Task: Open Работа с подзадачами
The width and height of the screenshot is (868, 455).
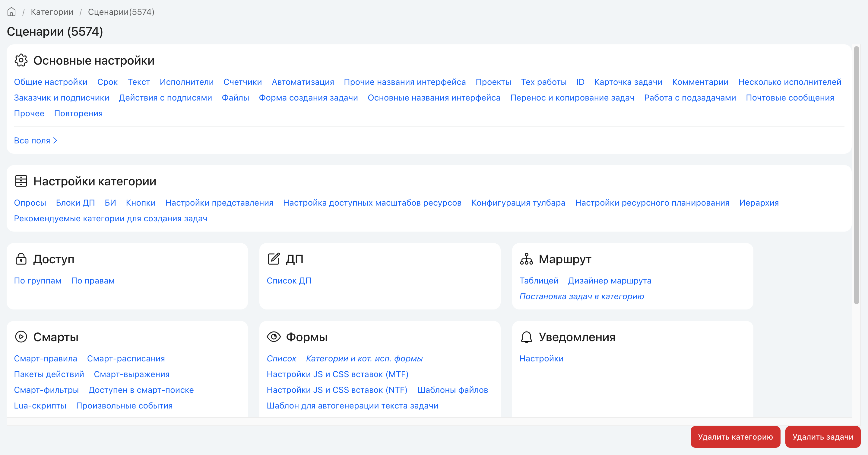Action: click(690, 98)
